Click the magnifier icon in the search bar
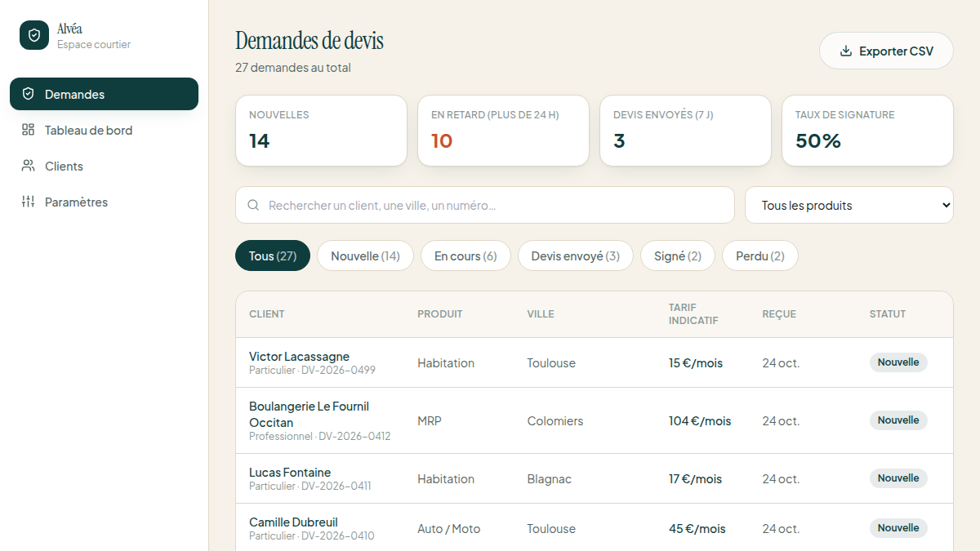980x551 pixels. click(x=253, y=205)
